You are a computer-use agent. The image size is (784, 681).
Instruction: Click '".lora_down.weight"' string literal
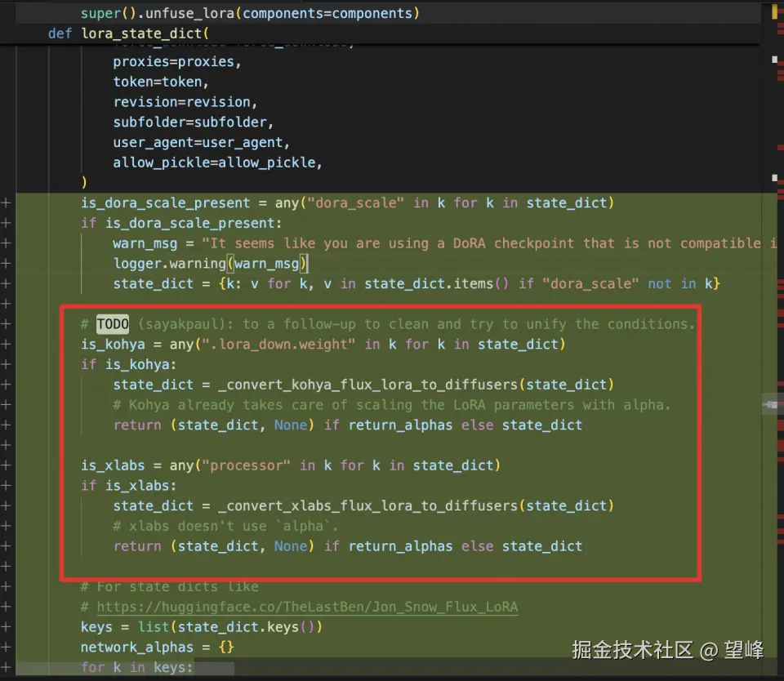[278, 345]
